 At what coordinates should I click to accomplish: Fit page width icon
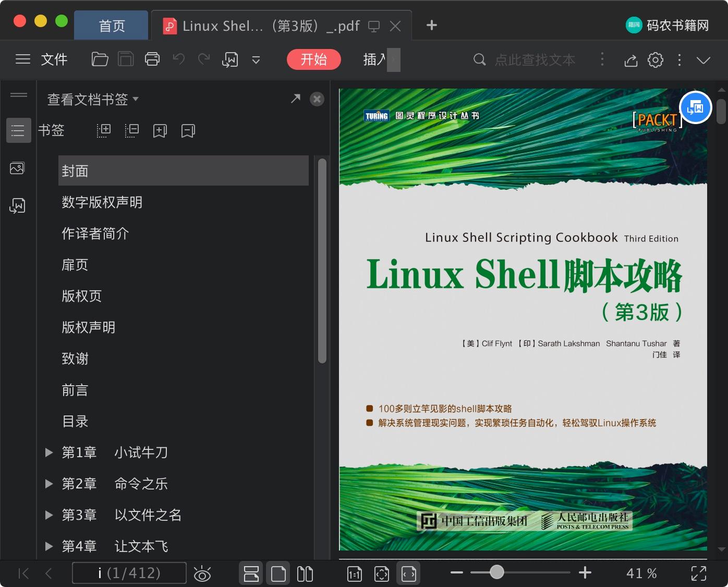click(409, 574)
